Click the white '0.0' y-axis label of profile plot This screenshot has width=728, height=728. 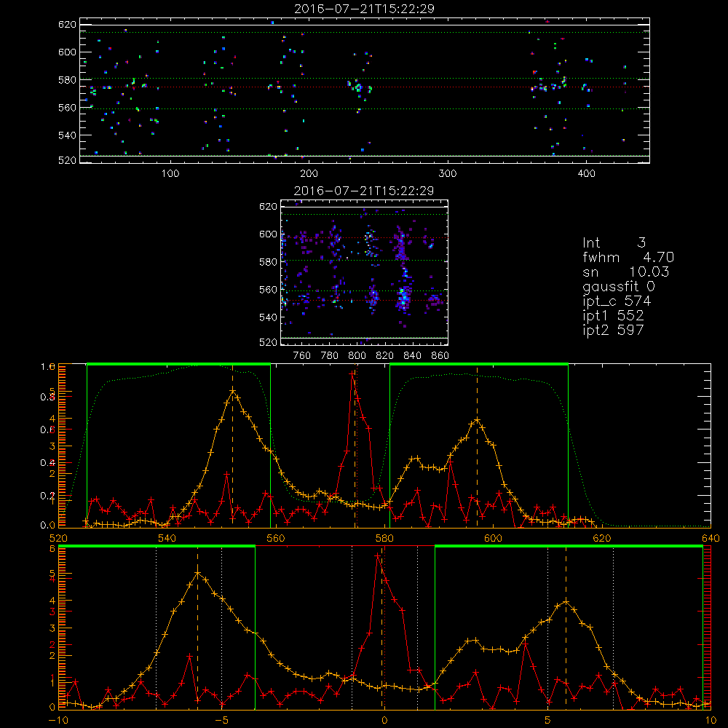click(48, 526)
